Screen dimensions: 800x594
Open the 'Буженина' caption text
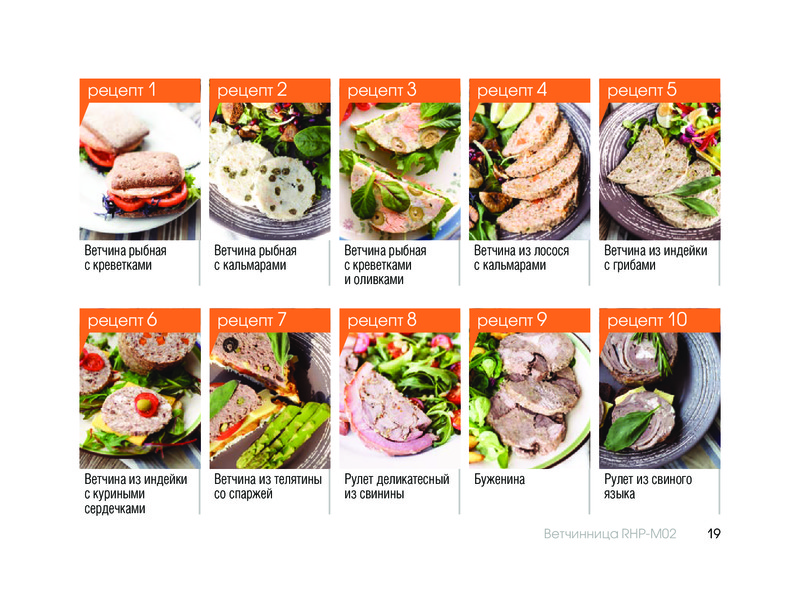[x=499, y=479]
